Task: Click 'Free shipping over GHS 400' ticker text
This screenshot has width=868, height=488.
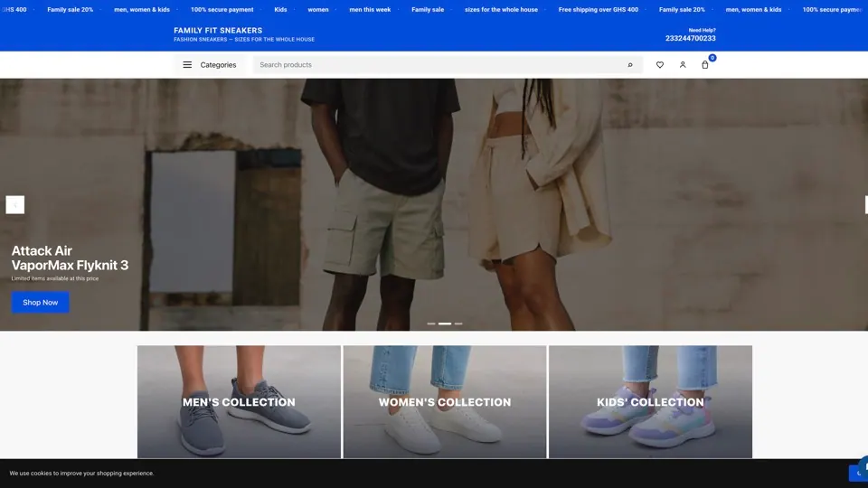Action: (x=599, y=9)
